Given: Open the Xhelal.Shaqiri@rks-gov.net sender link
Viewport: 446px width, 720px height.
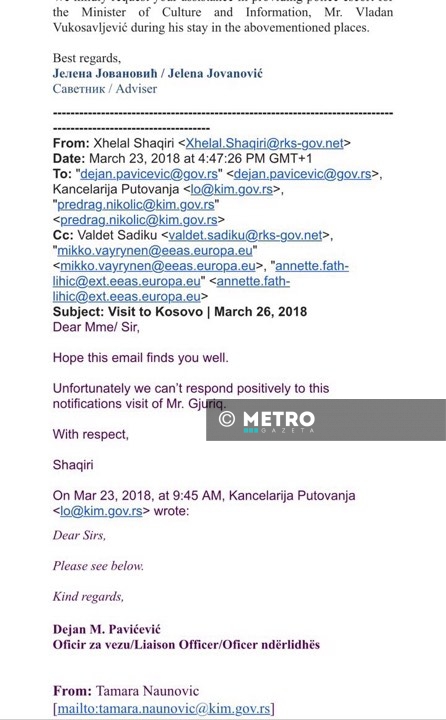Looking at the screenshot, I should click(265, 143).
